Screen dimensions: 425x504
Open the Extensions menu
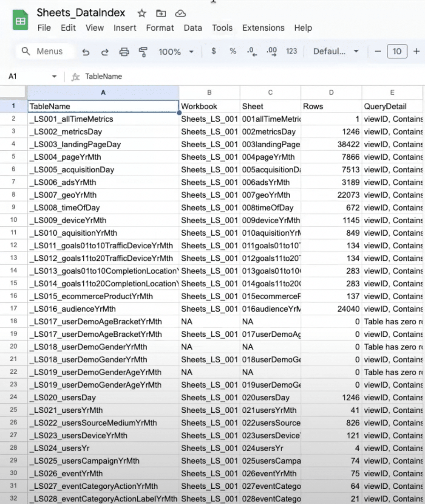(263, 28)
